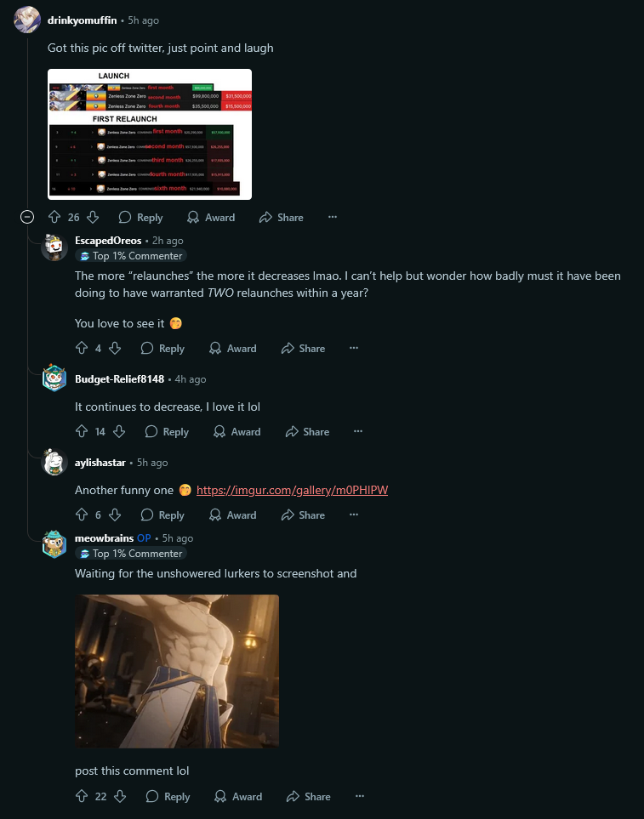Downvote aylishastar's comment

(x=115, y=515)
